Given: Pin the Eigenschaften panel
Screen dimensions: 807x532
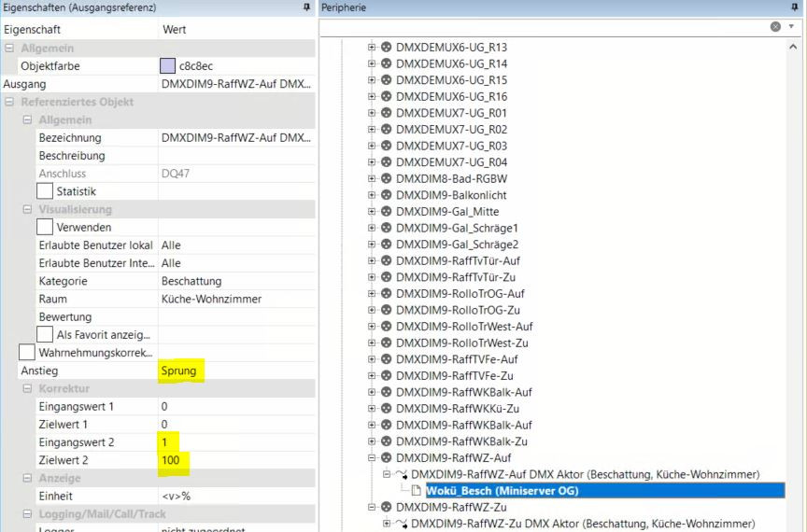Looking at the screenshot, I should pos(306,7).
